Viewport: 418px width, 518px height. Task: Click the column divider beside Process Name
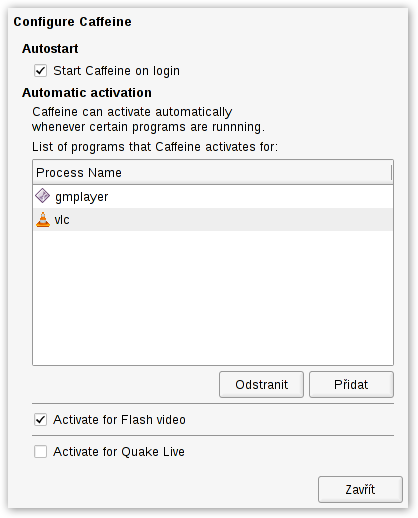pyautogui.click(x=391, y=173)
